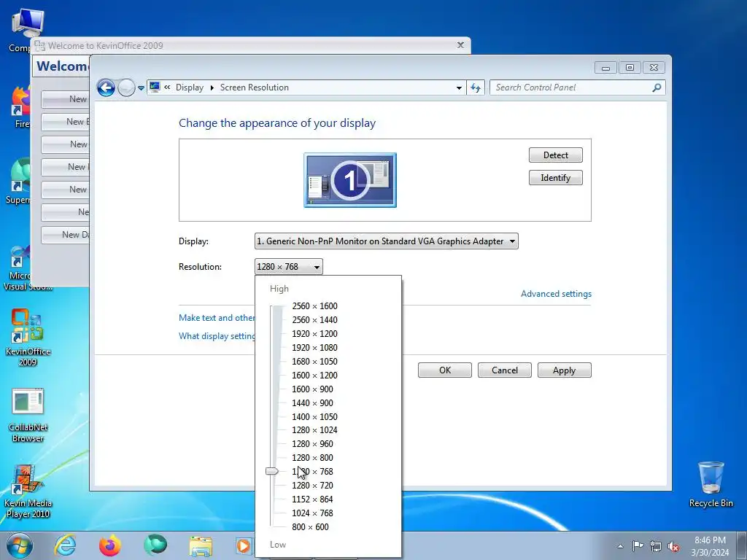This screenshot has width=747, height=560.
Task: Open the recent pages arrow next to Forward
Action: [141, 88]
